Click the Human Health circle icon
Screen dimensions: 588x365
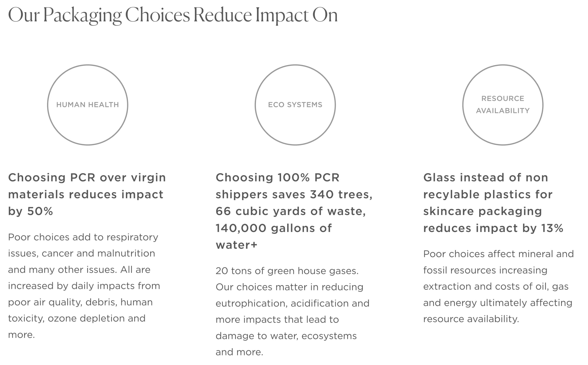87,105
